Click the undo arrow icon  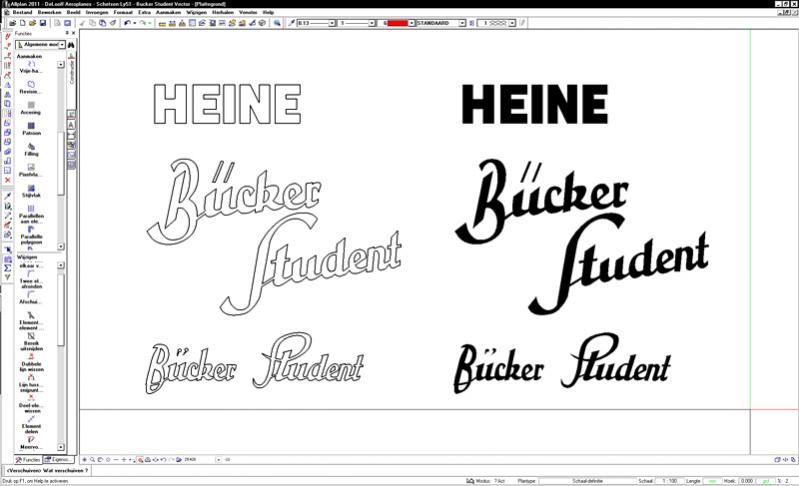[x=127, y=23]
